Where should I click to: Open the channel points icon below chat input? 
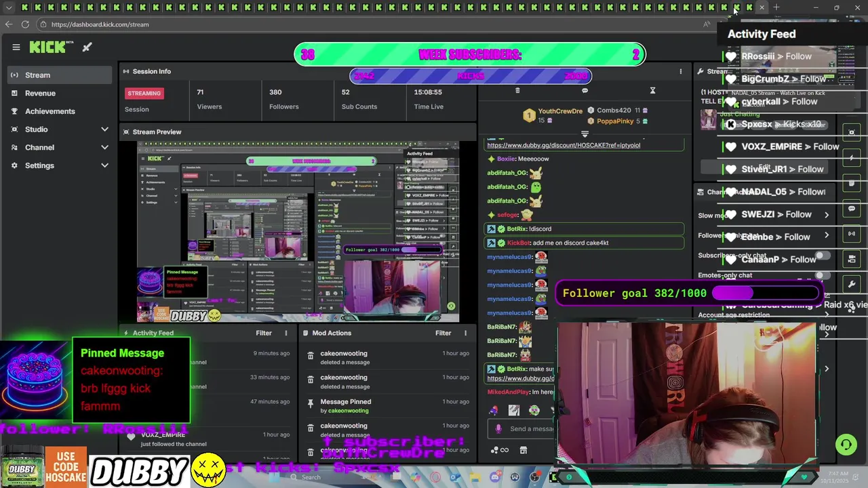coord(499,450)
